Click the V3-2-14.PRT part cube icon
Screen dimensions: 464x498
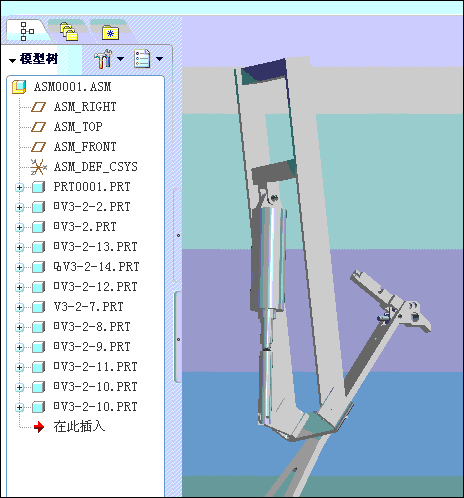tap(38, 267)
